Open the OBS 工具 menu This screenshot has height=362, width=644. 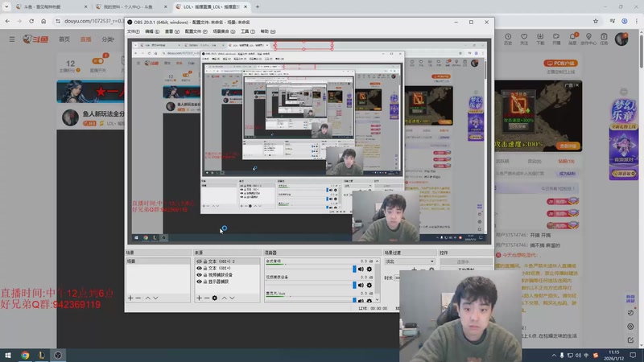pyautogui.click(x=248, y=31)
